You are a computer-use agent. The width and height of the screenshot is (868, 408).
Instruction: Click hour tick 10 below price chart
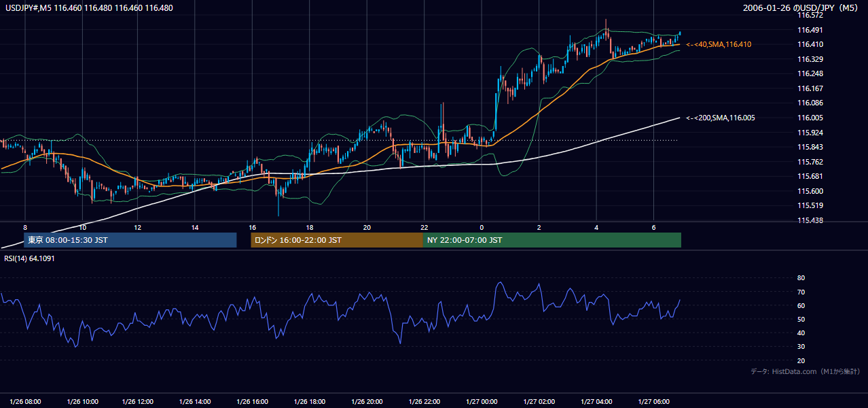pyautogui.click(x=83, y=227)
